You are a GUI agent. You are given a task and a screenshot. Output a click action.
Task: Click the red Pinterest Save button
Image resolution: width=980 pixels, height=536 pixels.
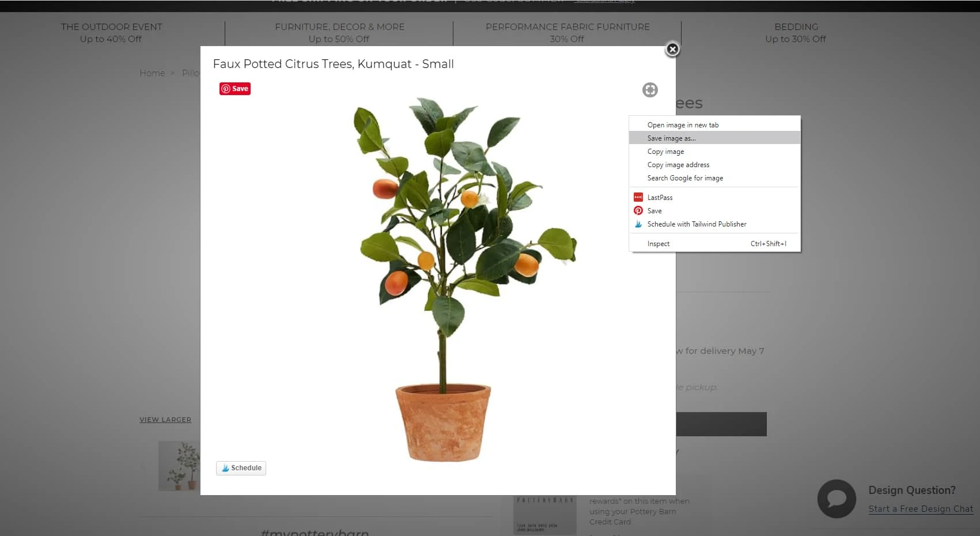point(235,89)
